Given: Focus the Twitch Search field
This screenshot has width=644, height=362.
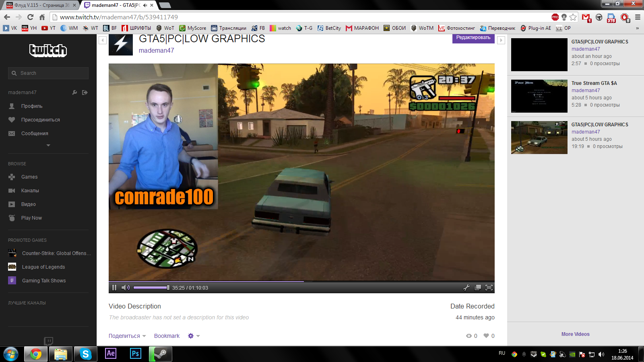Looking at the screenshot, I should [x=48, y=73].
